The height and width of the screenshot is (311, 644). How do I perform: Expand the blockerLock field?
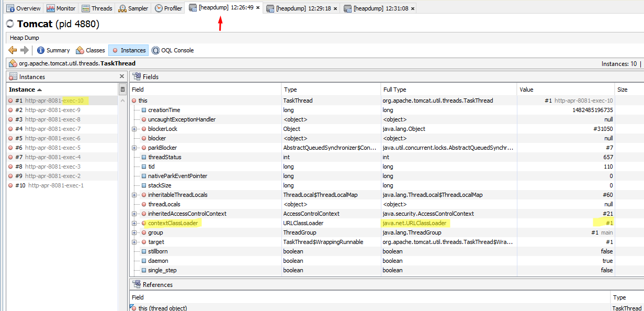134,129
